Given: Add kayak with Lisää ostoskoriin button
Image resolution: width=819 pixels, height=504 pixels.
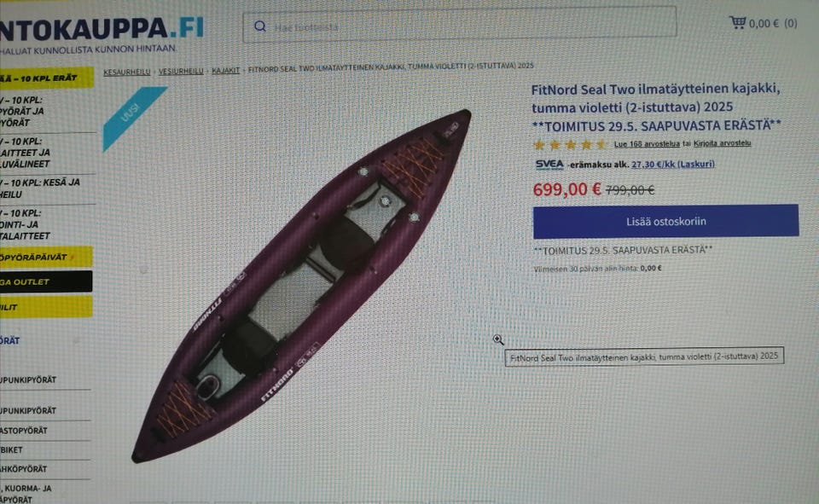Looking at the screenshot, I should pos(666,222).
